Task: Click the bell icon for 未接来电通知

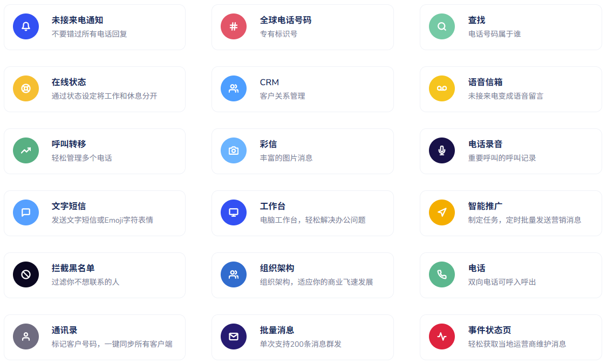Action: (x=26, y=26)
